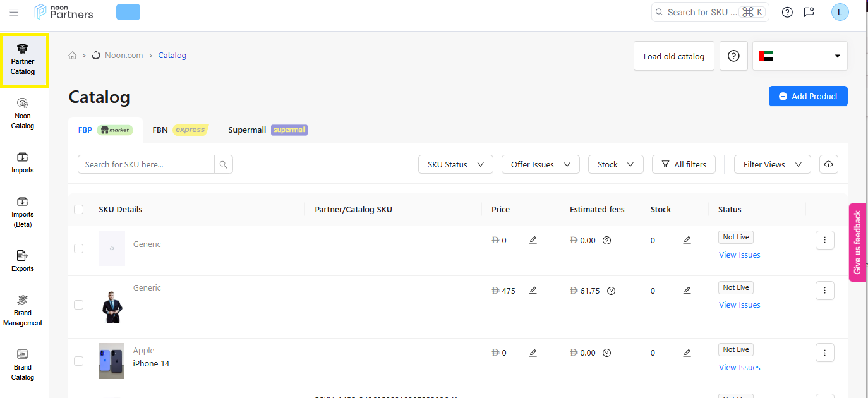
Task: Open Imports (Beta) in sidebar
Action: [23, 212]
